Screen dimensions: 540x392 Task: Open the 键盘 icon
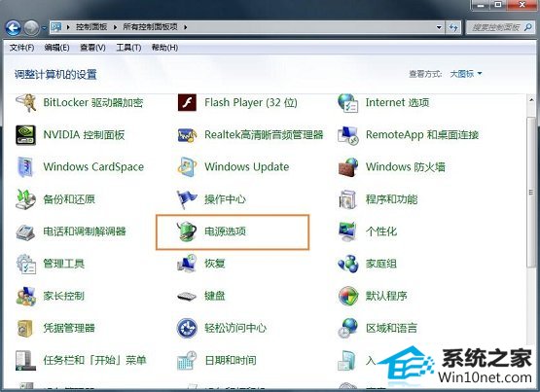coord(187,296)
